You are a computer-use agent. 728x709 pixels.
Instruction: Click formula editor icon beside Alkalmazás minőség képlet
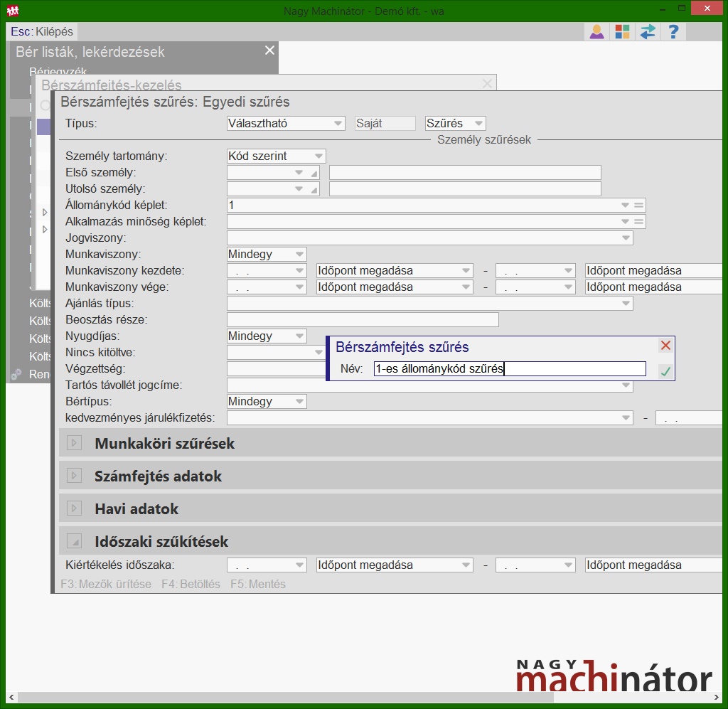click(x=639, y=222)
